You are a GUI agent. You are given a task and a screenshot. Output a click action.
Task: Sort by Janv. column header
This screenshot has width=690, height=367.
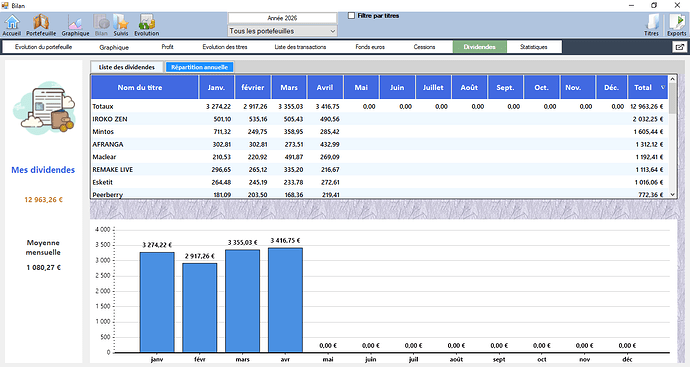[x=217, y=88]
